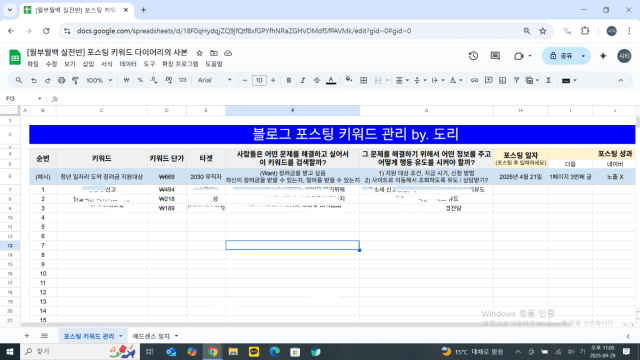Click the functions sigma icon
The image size is (640, 360).
[x=549, y=80]
